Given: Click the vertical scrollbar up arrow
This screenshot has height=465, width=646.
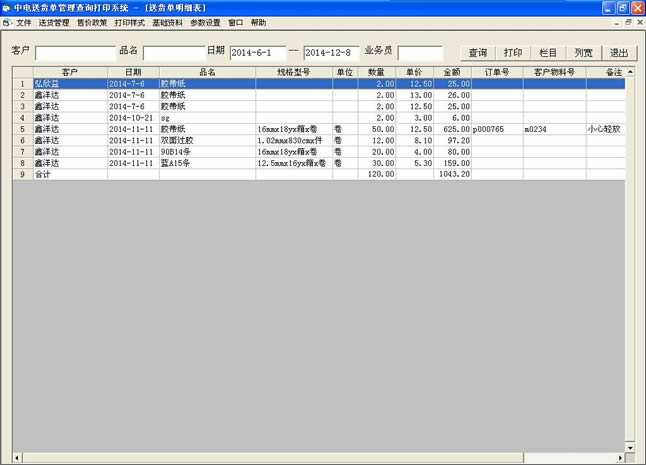Looking at the screenshot, I should [630, 72].
